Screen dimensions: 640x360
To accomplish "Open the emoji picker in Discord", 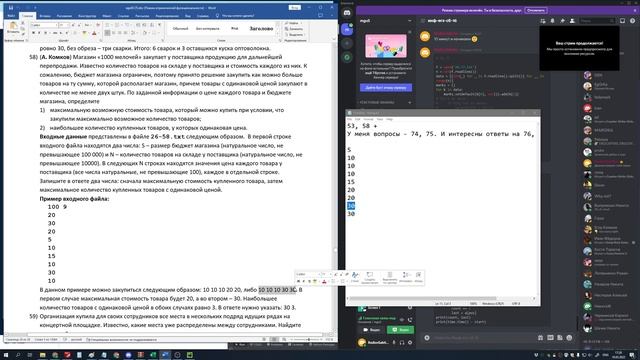I will [x=569, y=338].
